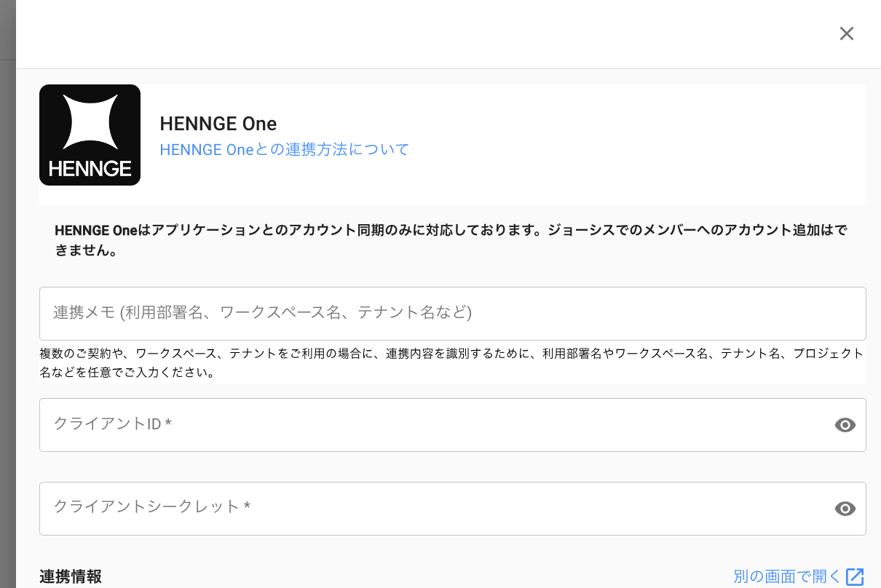Image resolution: width=881 pixels, height=588 pixels.
Task: Focus the 連携メモ input field
Action: 451,313
